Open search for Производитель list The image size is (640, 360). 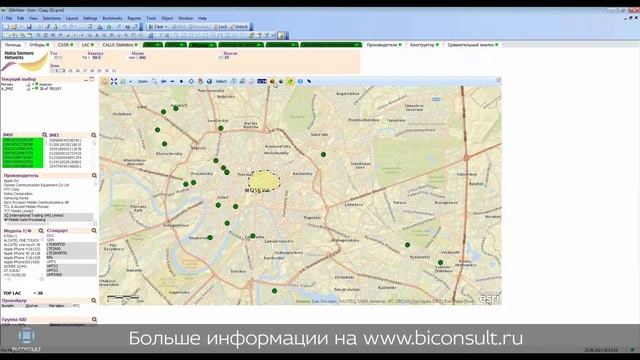(x=94, y=176)
